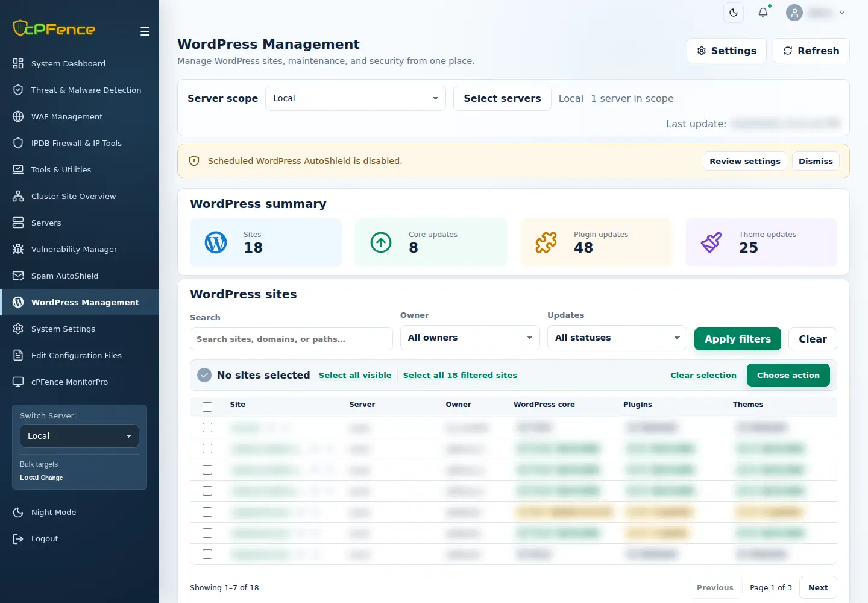The height and width of the screenshot is (603, 868).
Task: Click the Settings button
Action: pos(726,51)
